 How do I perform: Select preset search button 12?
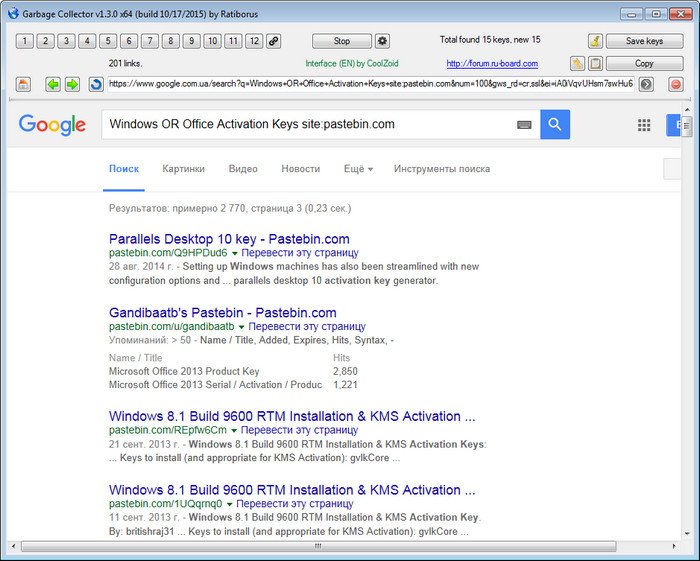(254, 41)
